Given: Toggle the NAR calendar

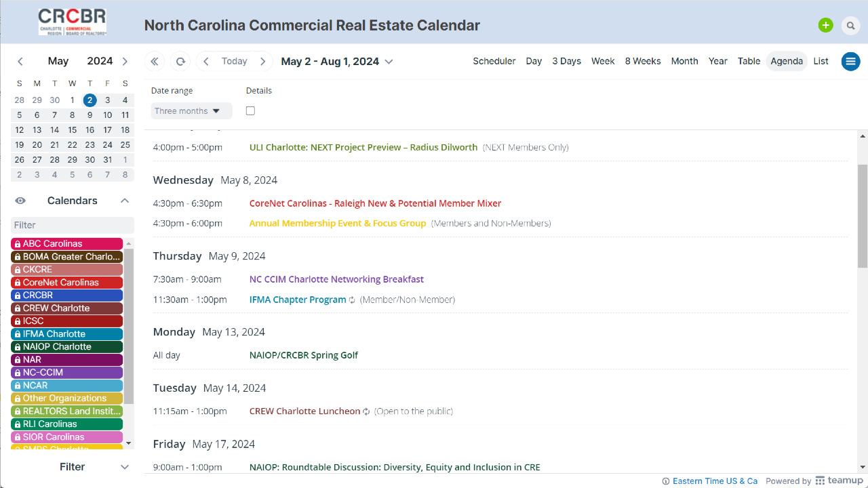Looking at the screenshot, I should coord(67,359).
